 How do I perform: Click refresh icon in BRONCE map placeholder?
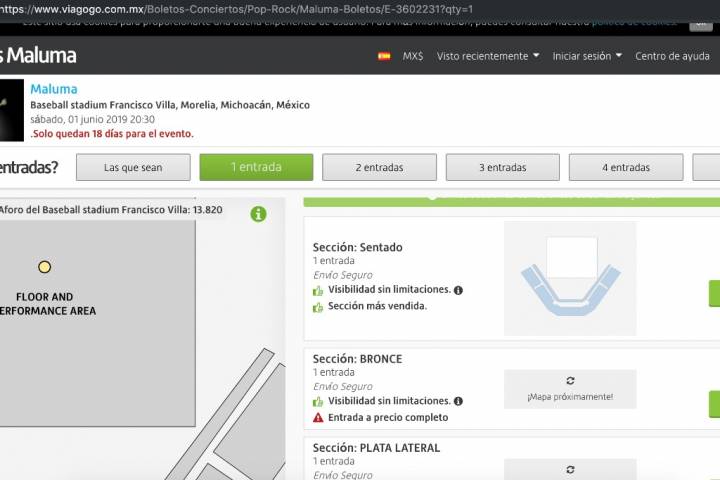coord(570,381)
